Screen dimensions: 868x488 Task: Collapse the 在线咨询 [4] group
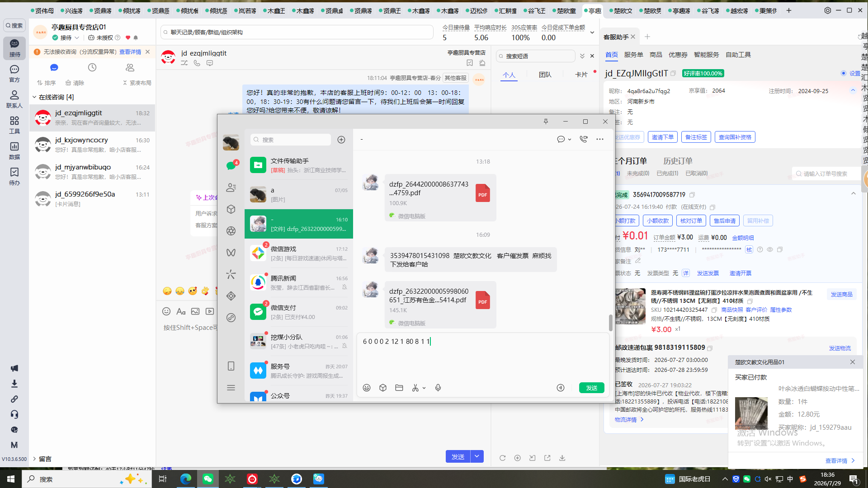point(34,97)
